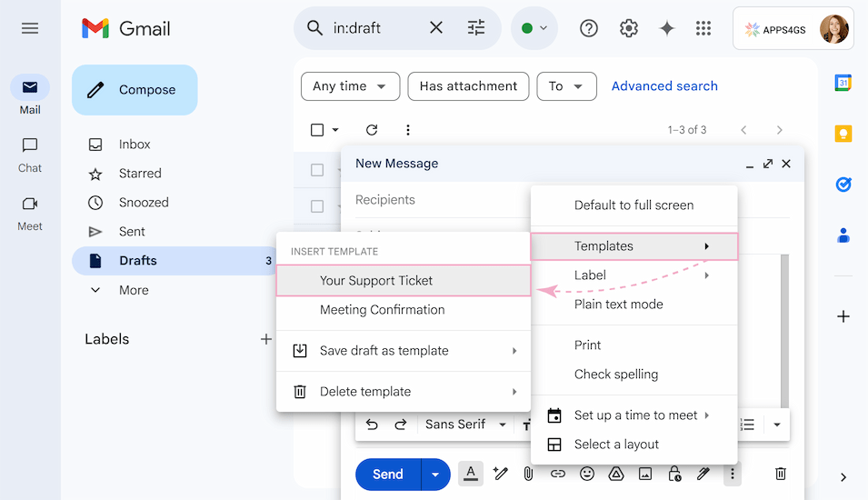Choose Plain text mode from menu
The width and height of the screenshot is (868, 500).
click(618, 305)
